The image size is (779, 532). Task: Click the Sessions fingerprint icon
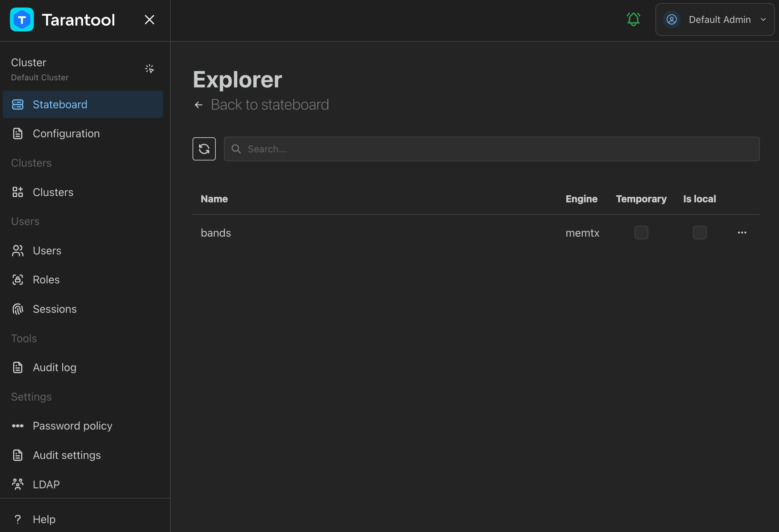(18, 309)
